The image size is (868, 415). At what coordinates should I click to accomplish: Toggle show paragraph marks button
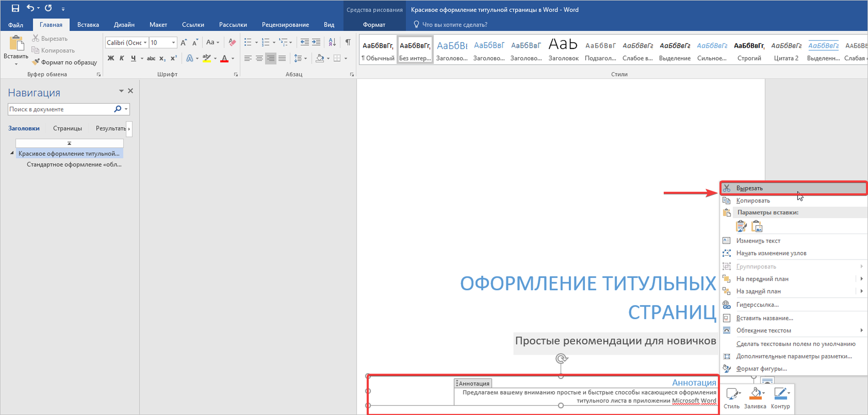(348, 42)
